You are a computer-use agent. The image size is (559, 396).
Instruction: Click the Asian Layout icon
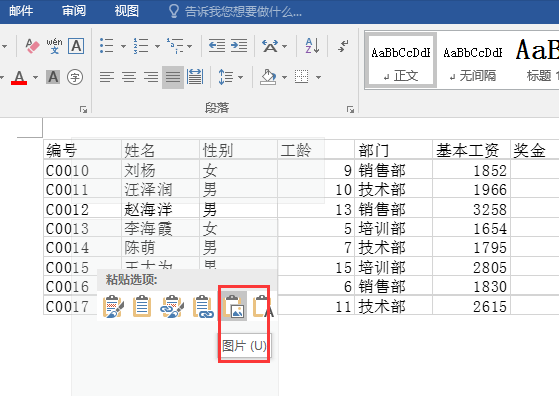click(x=270, y=46)
